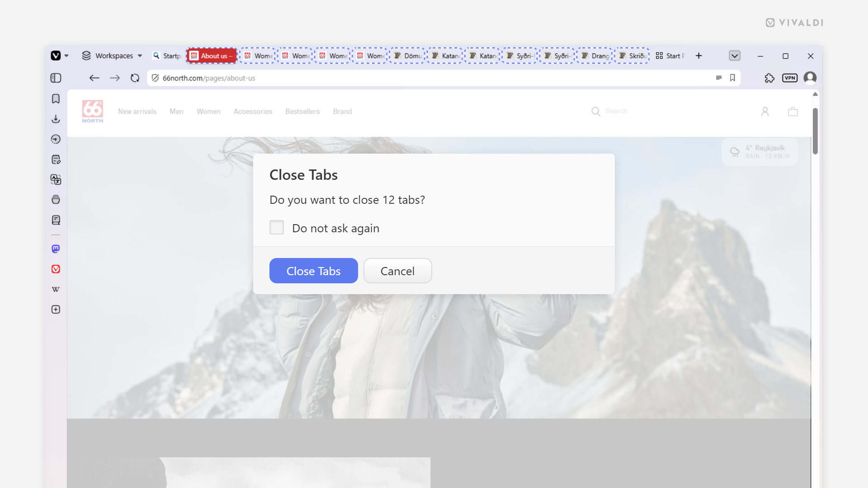The height and width of the screenshot is (488, 868).
Task: Go forward to next page
Action: pos(115,78)
